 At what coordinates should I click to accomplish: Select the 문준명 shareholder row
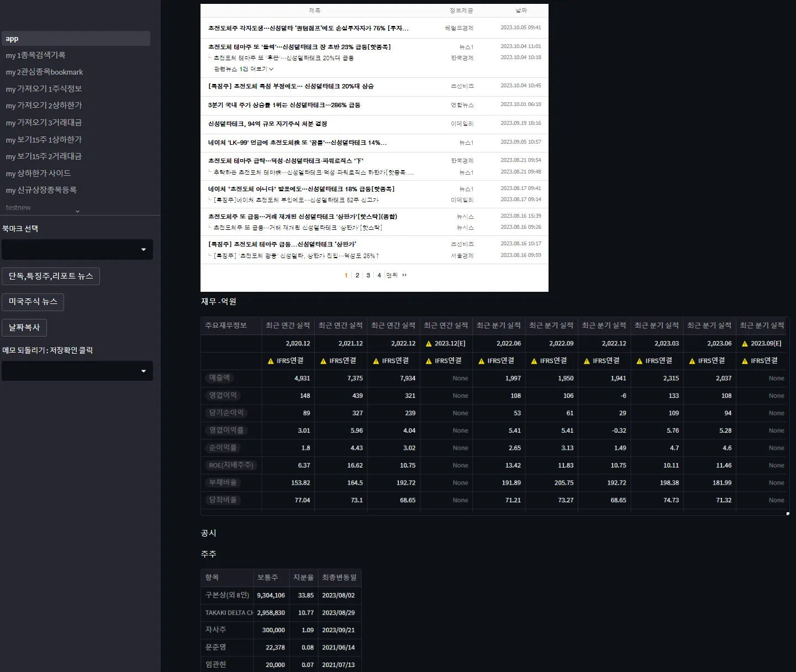[x=281, y=647]
